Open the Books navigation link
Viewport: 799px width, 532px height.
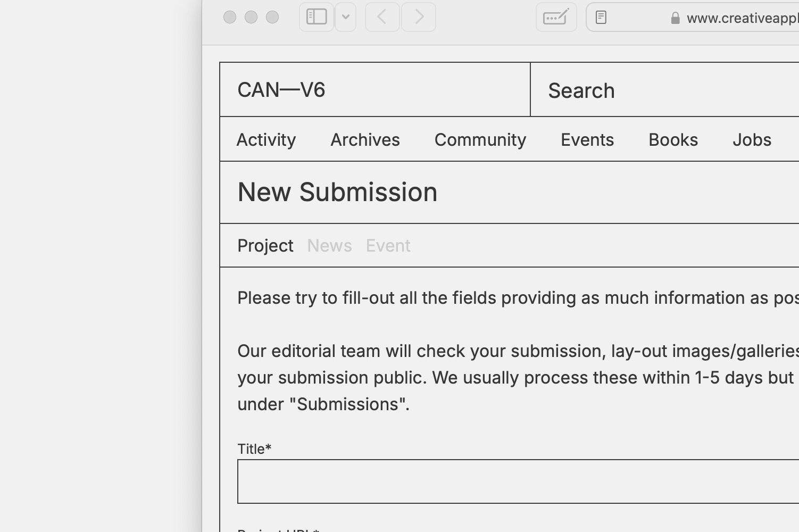673,140
